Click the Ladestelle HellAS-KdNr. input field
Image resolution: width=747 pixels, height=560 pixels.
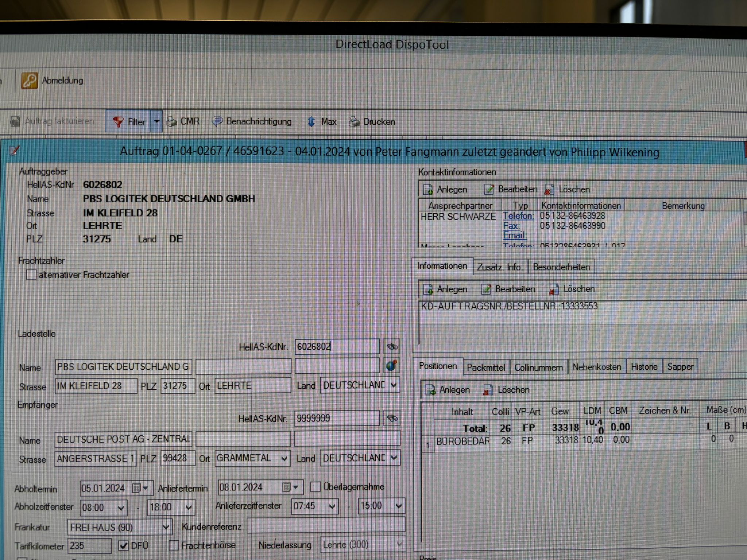[x=337, y=346]
